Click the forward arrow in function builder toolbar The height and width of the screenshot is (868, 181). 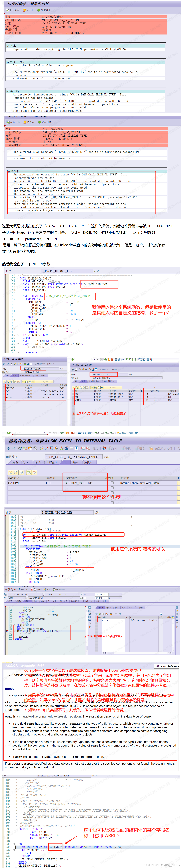pos(13,449)
